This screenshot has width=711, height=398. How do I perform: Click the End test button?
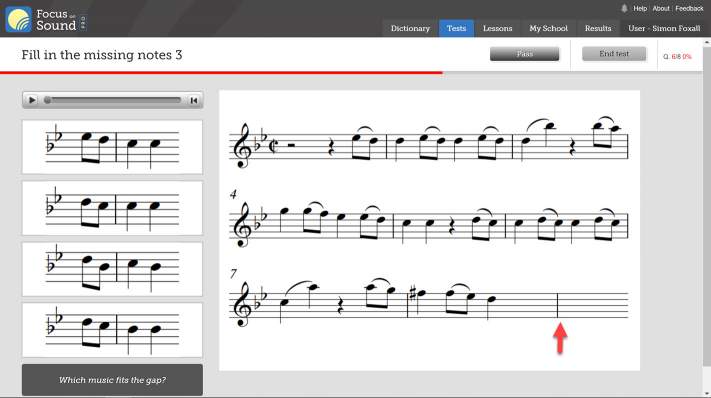614,54
